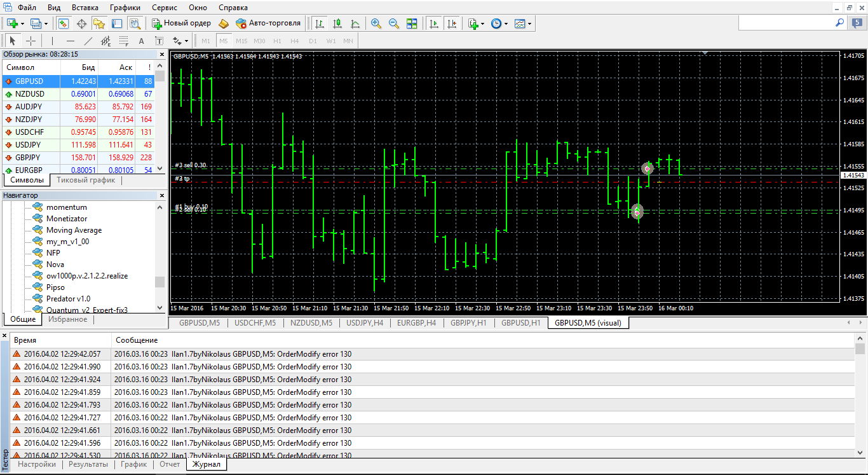This screenshot has height=475, width=868.
Task: Switch timeframe to MN
Action: (x=348, y=41)
